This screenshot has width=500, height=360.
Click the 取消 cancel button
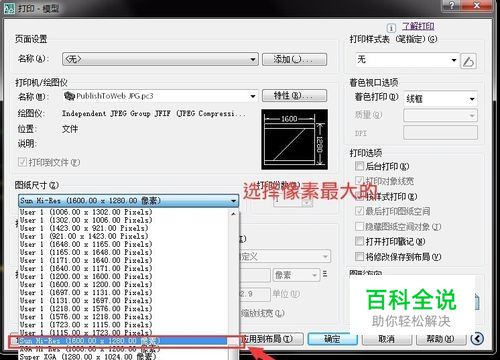[x=386, y=339]
